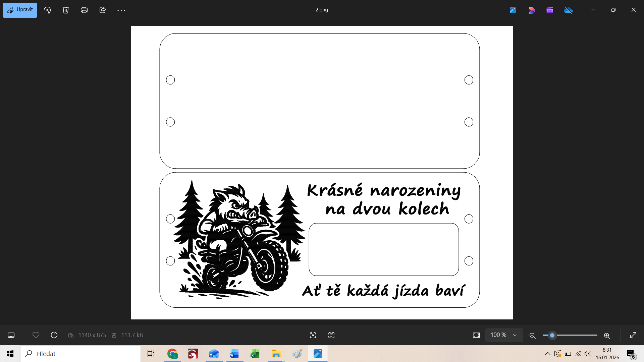This screenshot has height=362, width=644.
Task: Open the share icon in toolbar
Action: (x=103, y=10)
